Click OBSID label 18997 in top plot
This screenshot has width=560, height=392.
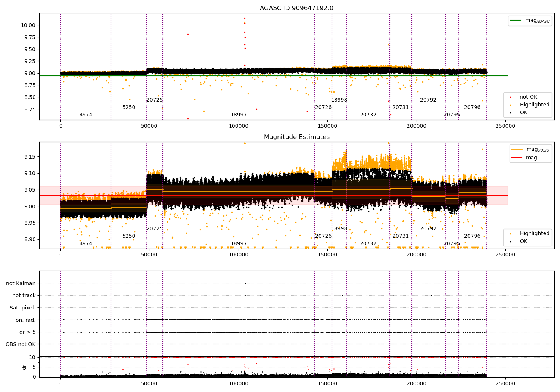coord(239,115)
